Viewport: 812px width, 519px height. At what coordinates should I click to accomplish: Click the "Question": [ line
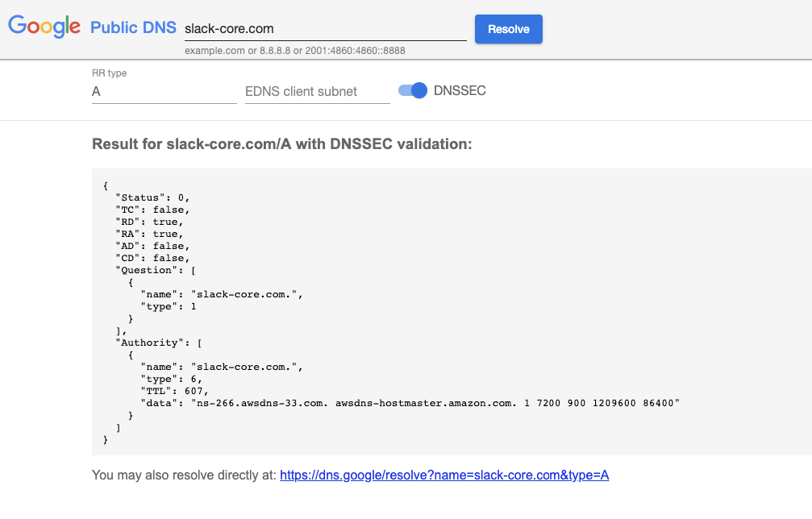point(156,270)
